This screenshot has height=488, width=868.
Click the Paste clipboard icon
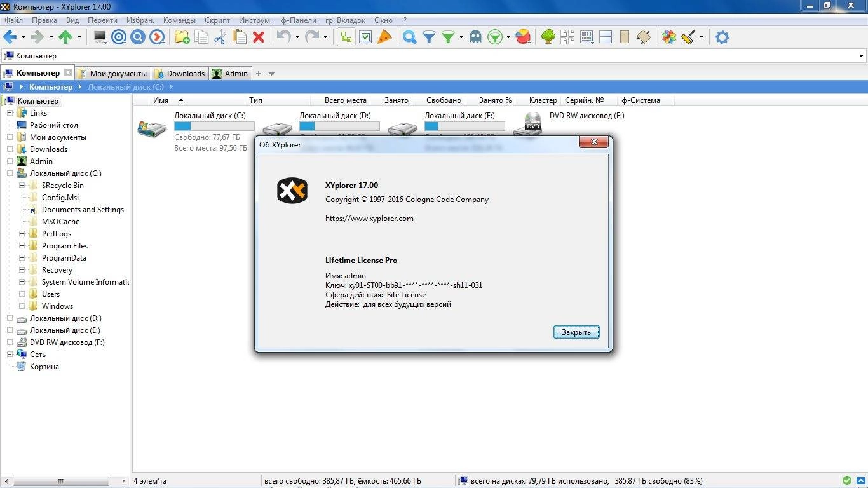coord(240,37)
